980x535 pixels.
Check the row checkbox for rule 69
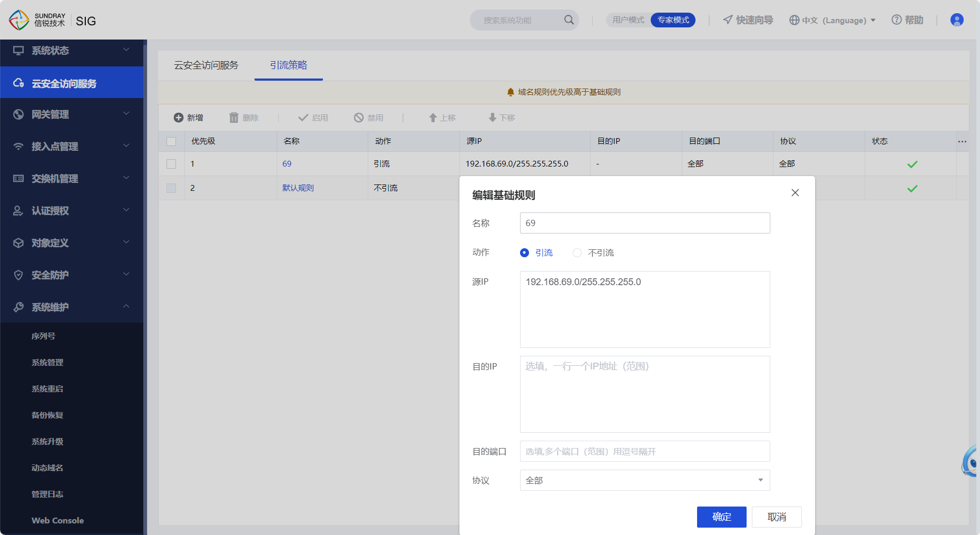pos(171,164)
